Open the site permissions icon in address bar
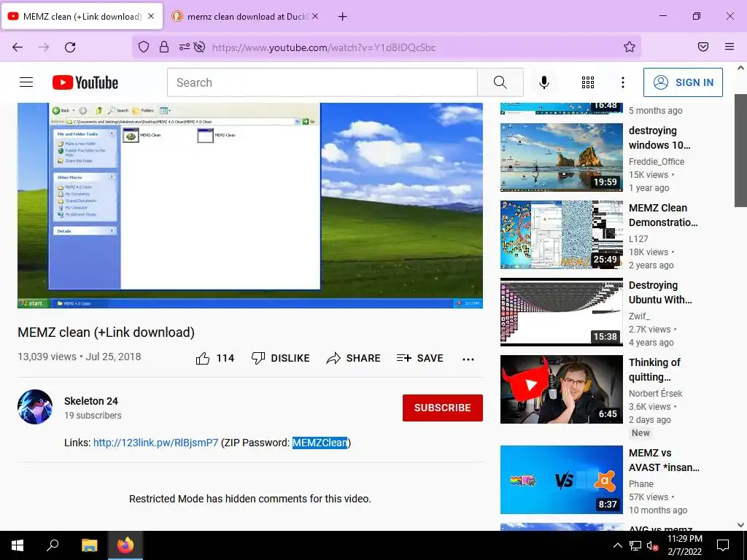Image resolution: width=747 pixels, height=560 pixels. click(x=184, y=47)
